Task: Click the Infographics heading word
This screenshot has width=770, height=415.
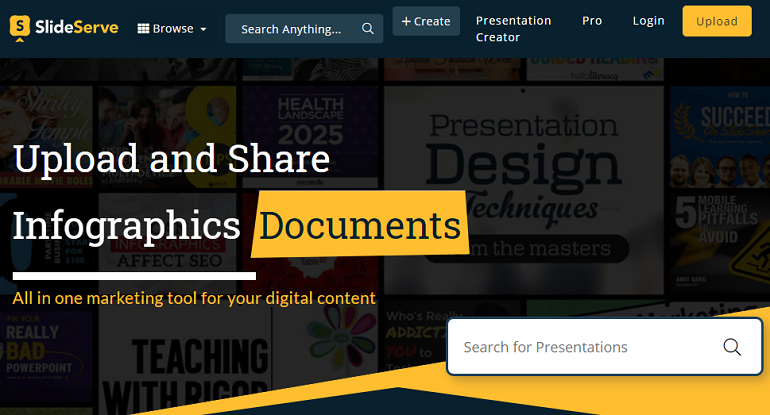Action: (126, 225)
